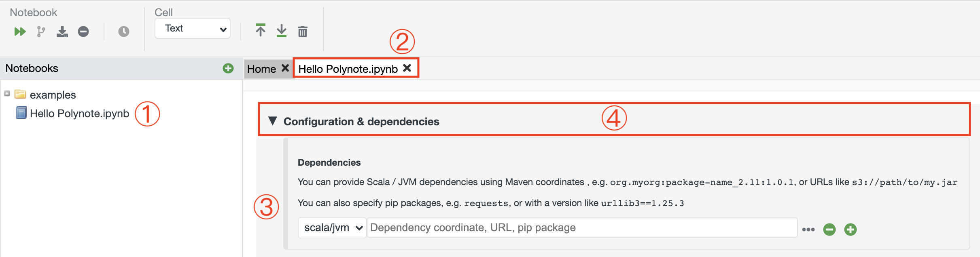Viewport: 980px width, 257px height.
Task: Close the Hello Polynote.ipynb tab
Action: tap(407, 68)
